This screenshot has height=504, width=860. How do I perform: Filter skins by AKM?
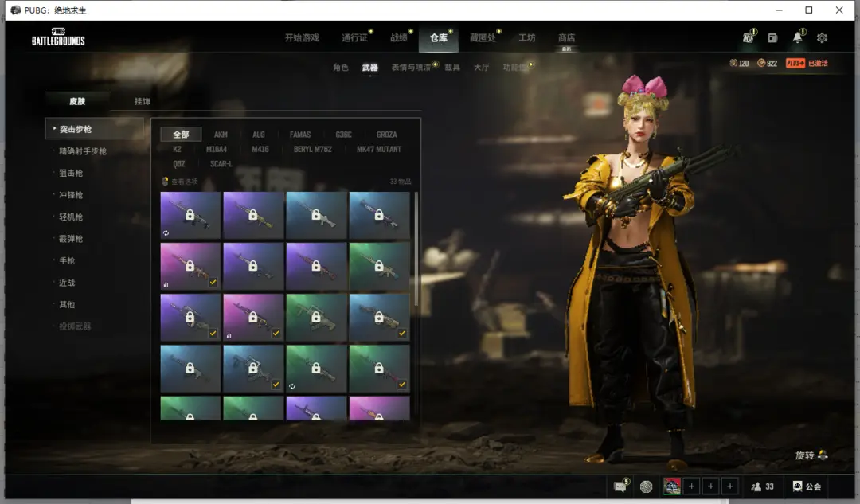[x=221, y=135]
